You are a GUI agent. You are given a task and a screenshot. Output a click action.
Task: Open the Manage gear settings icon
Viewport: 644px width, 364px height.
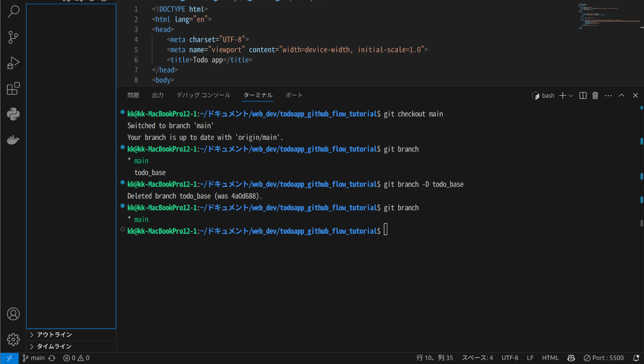click(x=13, y=340)
